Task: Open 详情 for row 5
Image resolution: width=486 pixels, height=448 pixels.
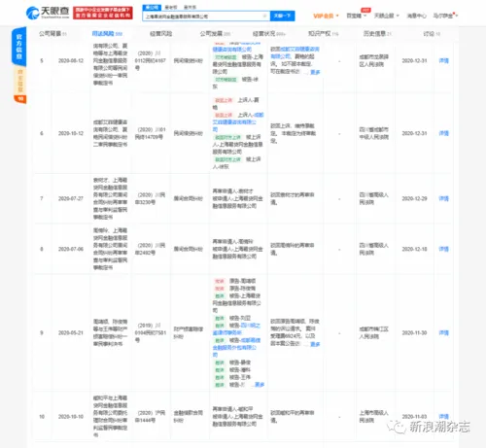Action: pos(443,60)
